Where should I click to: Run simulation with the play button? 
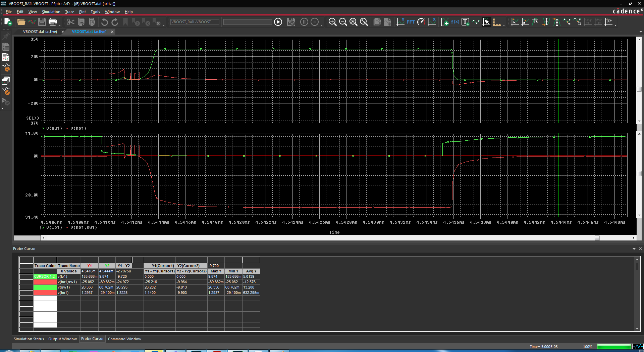pyautogui.click(x=278, y=22)
